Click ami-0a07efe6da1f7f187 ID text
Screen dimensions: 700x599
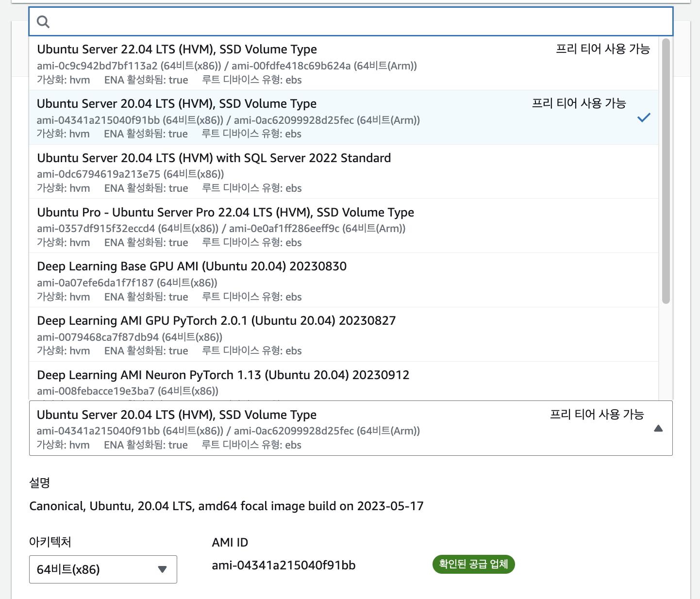click(95, 283)
